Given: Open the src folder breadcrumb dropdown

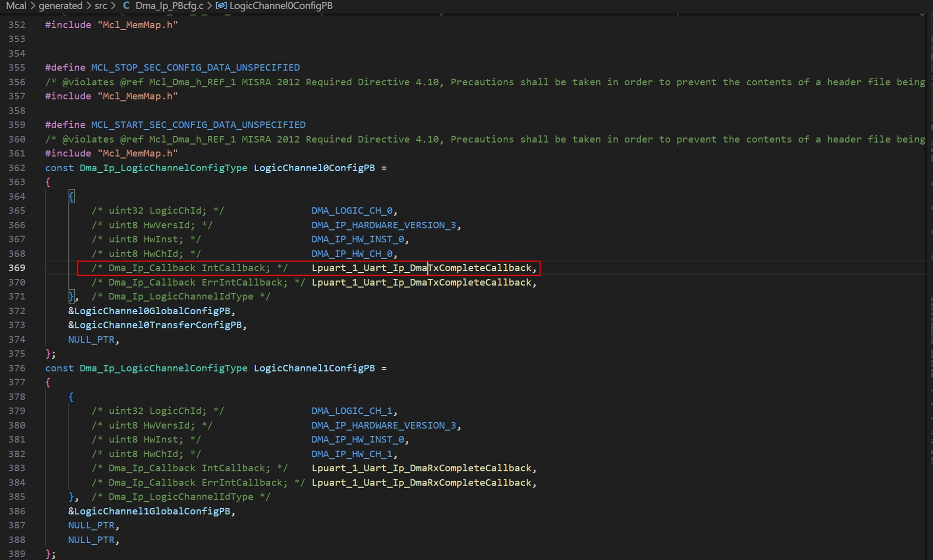Looking at the screenshot, I should [x=100, y=6].
